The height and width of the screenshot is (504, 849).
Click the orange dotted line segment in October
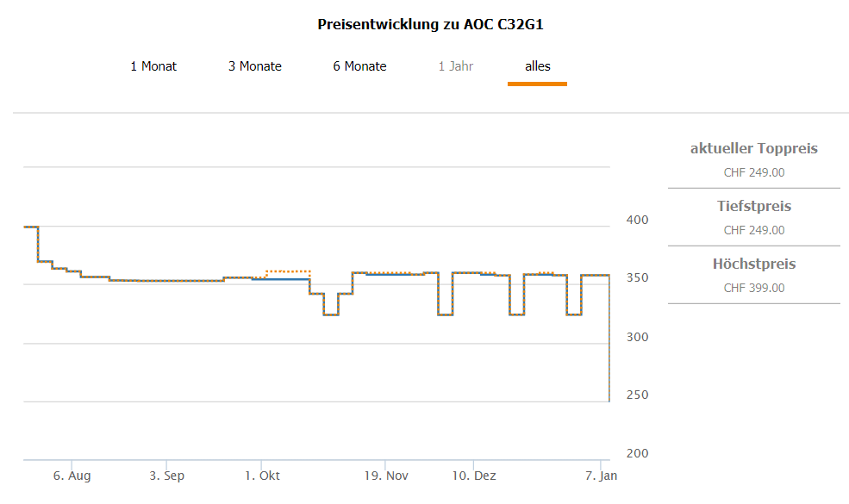tap(289, 271)
